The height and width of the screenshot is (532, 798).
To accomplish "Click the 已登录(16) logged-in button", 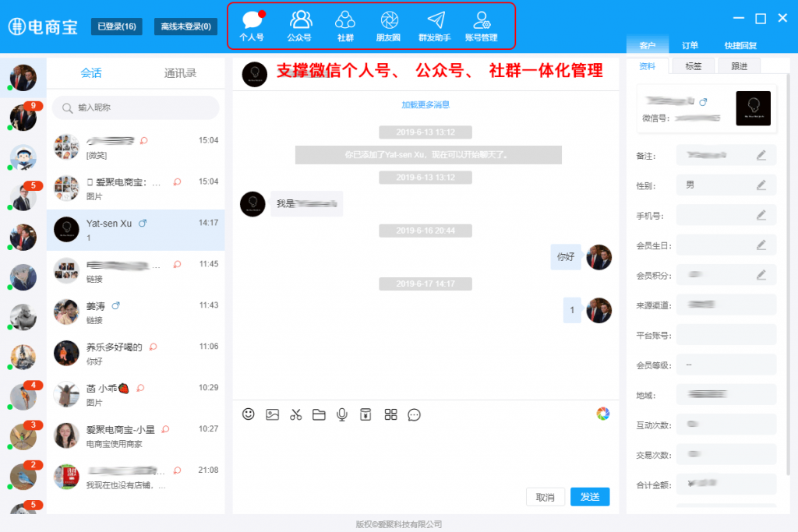I will 117,26.
